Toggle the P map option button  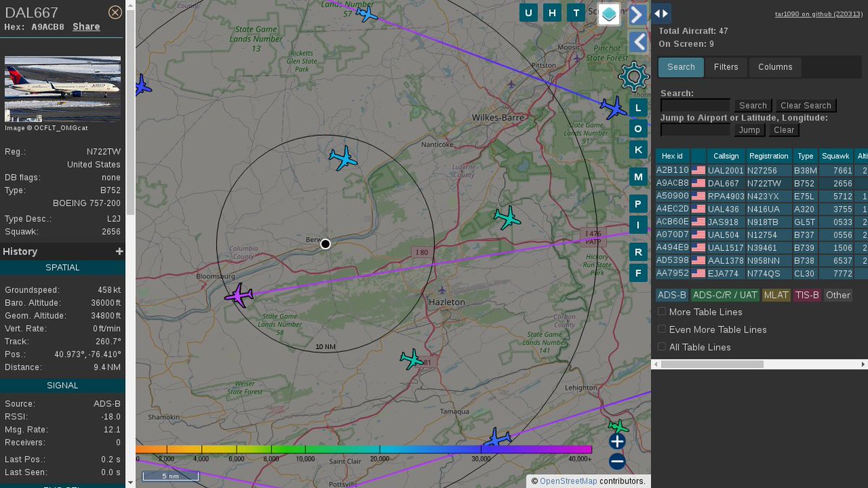pos(637,204)
